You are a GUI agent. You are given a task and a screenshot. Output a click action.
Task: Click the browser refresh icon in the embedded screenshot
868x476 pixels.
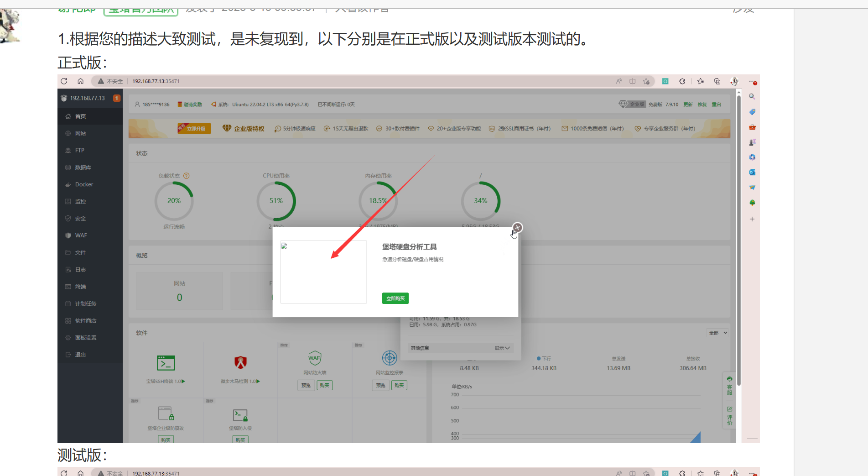[x=64, y=81]
